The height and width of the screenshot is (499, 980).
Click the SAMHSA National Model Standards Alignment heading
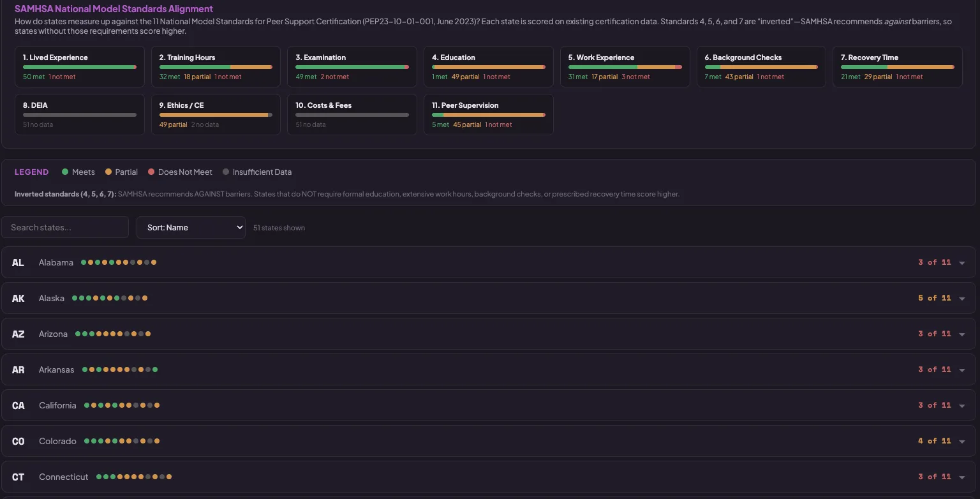click(x=114, y=9)
